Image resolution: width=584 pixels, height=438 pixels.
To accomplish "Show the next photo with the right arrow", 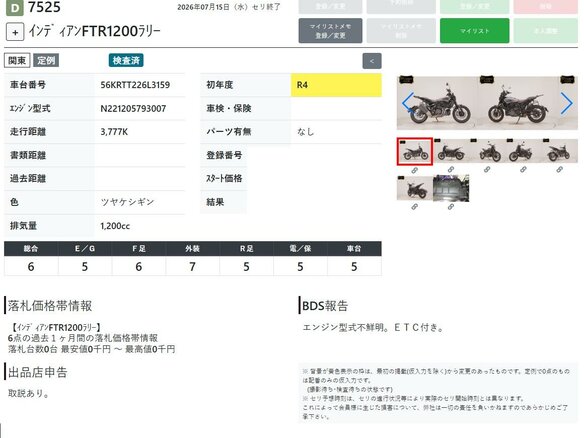I will click(566, 103).
